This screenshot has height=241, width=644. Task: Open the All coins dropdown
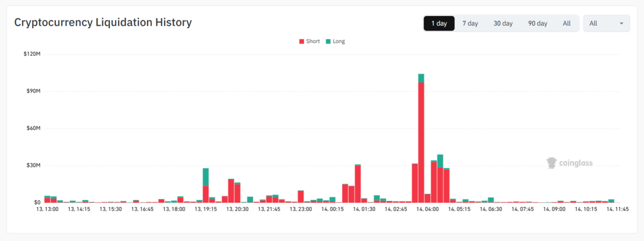[x=606, y=24]
